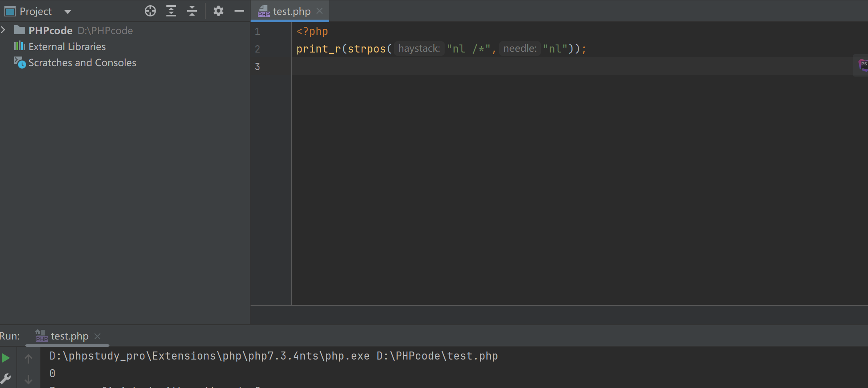The width and height of the screenshot is (868, 388).
Task: Hide the Project tool window with minus icon
Action: [239, 11]
